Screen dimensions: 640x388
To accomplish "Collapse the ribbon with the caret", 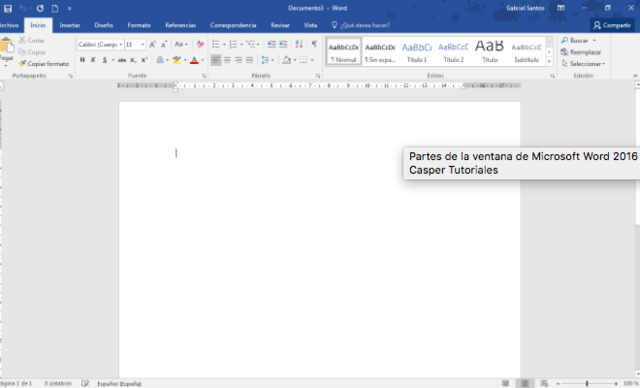I will tap(635, 76).
